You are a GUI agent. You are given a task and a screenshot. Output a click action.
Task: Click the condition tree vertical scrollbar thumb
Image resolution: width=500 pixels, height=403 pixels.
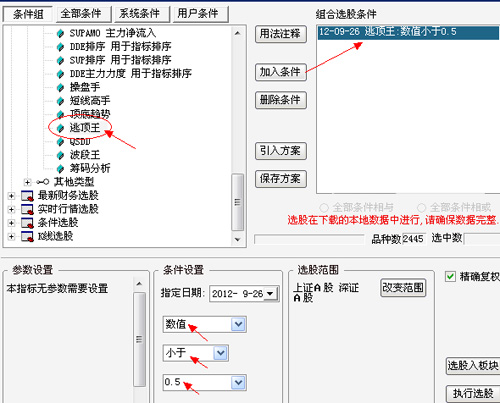click(x=237, y=202)
